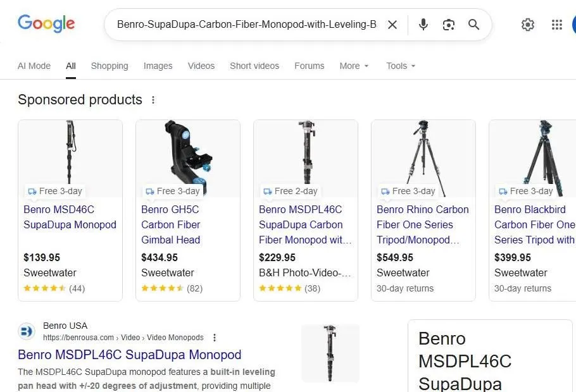This screenshot has width=576, height=392.
Task: Open the Tools dropdown
Action: [x=400, y=66]
